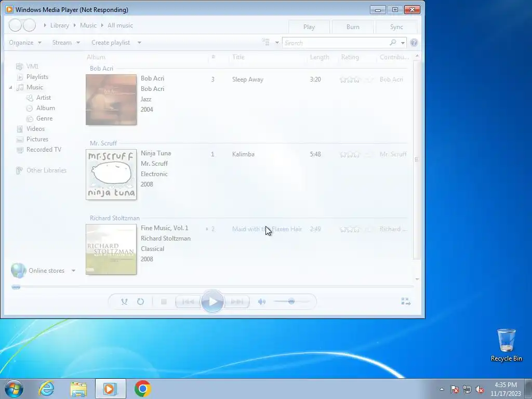Switch to the Play tab
532x399 pixels.
[309, 27]
